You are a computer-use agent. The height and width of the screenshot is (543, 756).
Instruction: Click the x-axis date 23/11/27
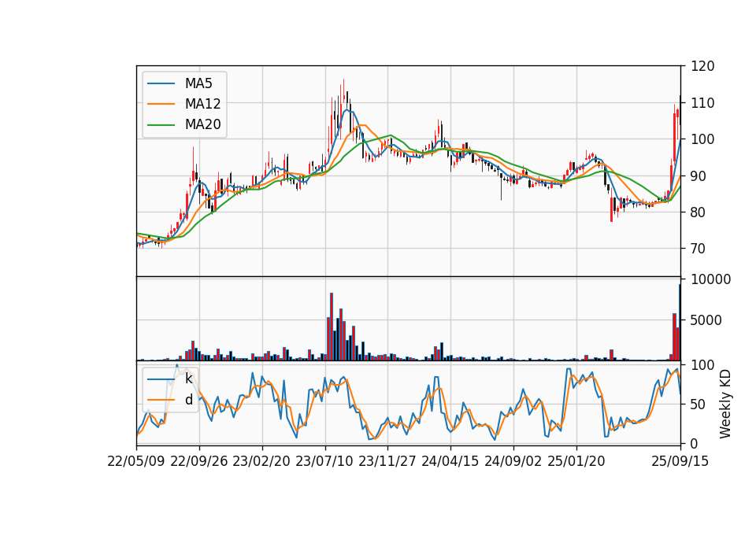pyautogui.click(x=387, y=461)
